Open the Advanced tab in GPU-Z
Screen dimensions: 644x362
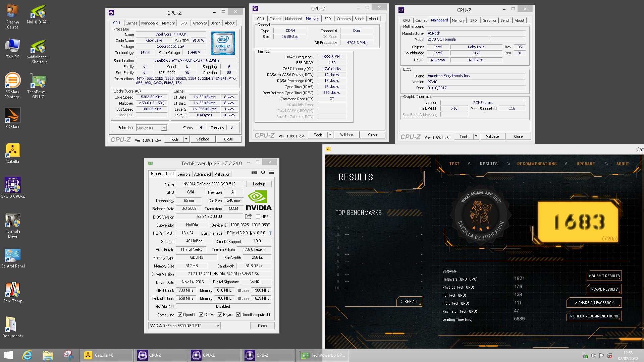202,174
